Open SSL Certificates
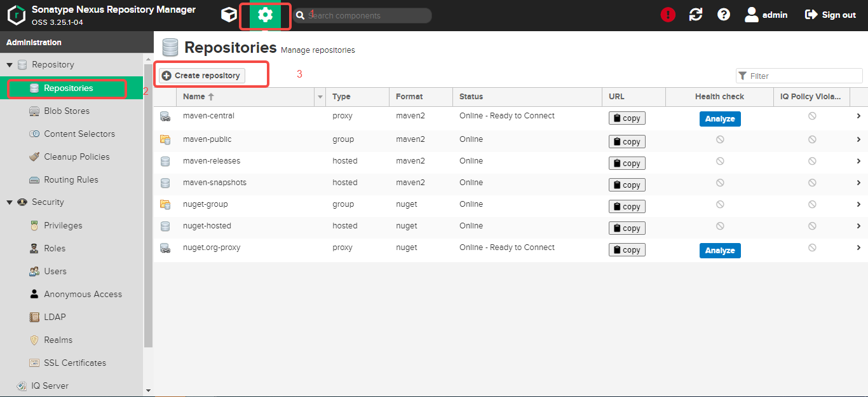Image resolution: width=868 pixels, height=397 pixels. point(74,363)
